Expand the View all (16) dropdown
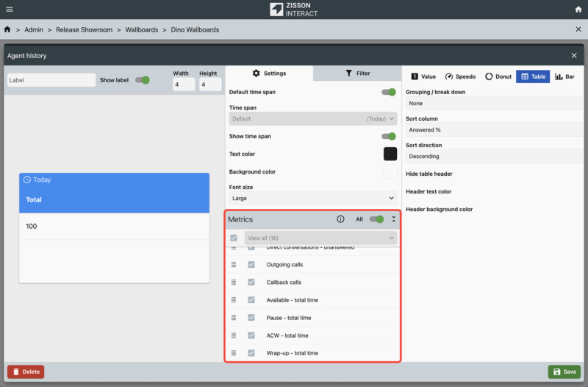Image resolution: width=588 pixels, height=387 pixels. [320, 238]
